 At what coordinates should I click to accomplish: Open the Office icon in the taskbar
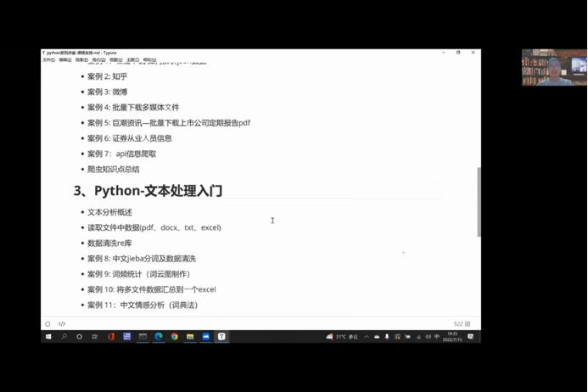tap(111, 337)
